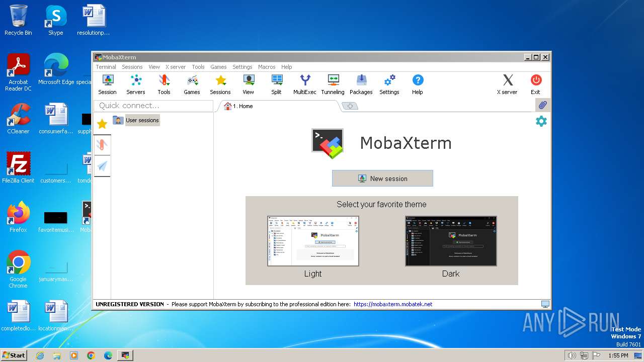Select the Split toolbar icon

coord(276,84)
